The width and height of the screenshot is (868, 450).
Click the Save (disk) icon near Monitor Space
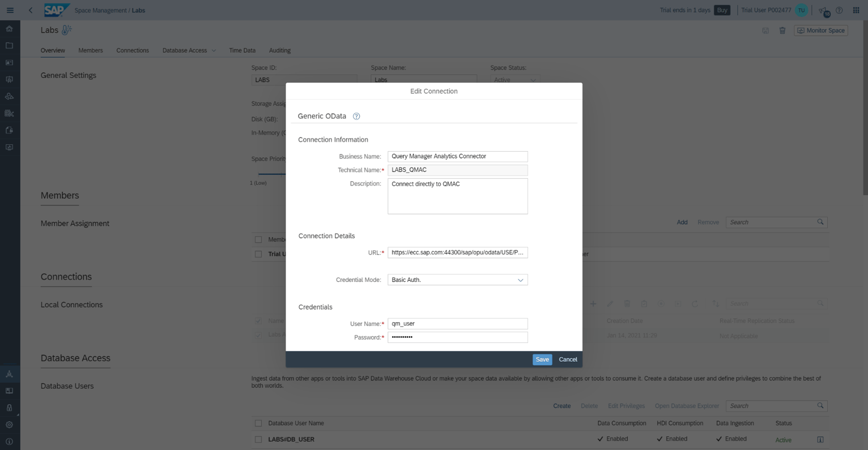[765, 31]
